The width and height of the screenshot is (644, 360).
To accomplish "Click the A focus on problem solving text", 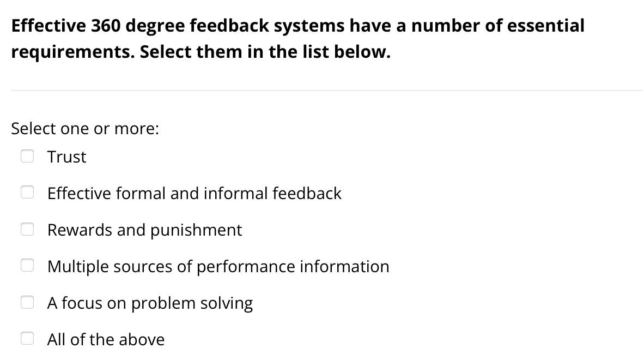I will click(x=150, y=303).
